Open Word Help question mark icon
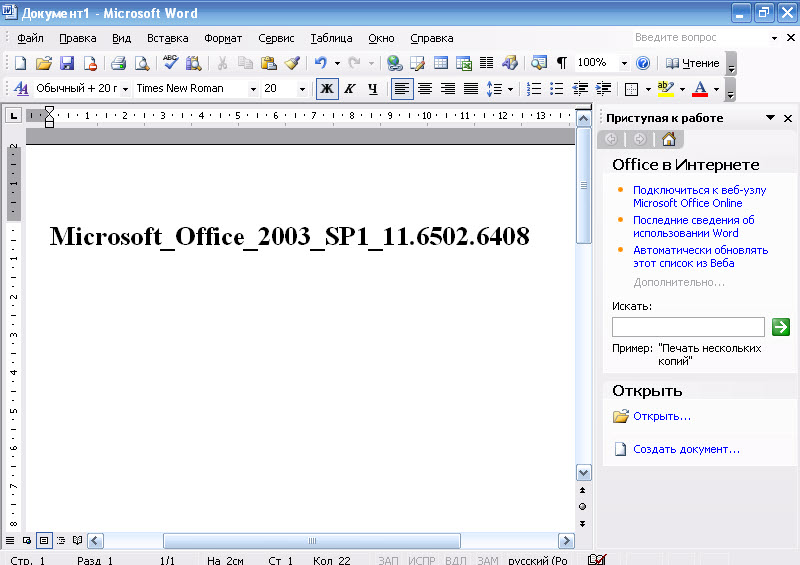800x565 pixels. click(x=643, y=63)
